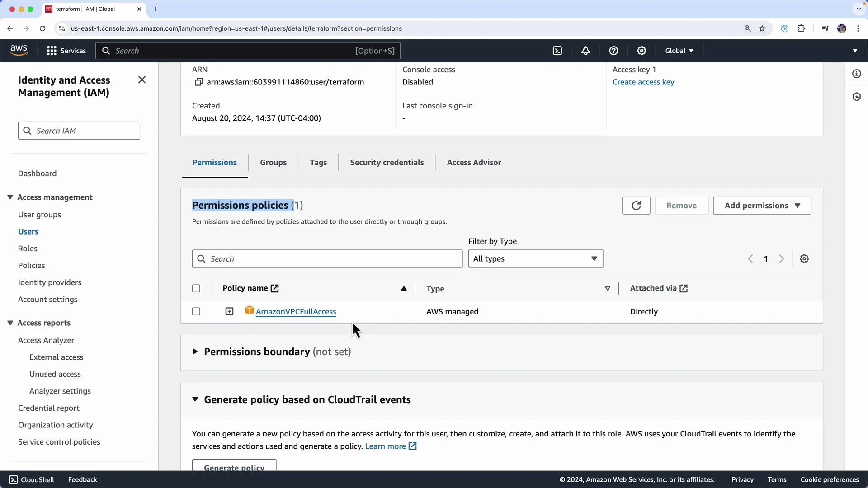This screenshot has width=868, height=488.
Task: Open Dashboard in the sidebar
Action: click(x=38, y=174)
